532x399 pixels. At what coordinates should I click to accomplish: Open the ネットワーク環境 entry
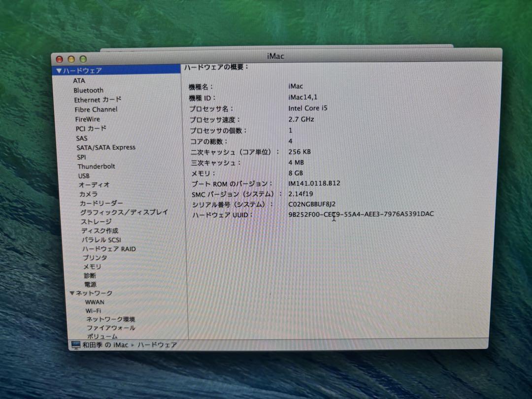coord(111,319)
